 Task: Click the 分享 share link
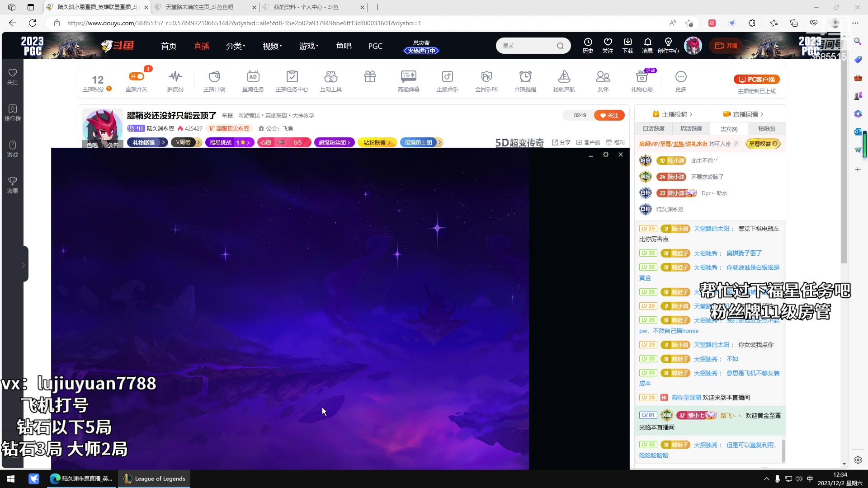pyautogui.click(x=561, y=142)
